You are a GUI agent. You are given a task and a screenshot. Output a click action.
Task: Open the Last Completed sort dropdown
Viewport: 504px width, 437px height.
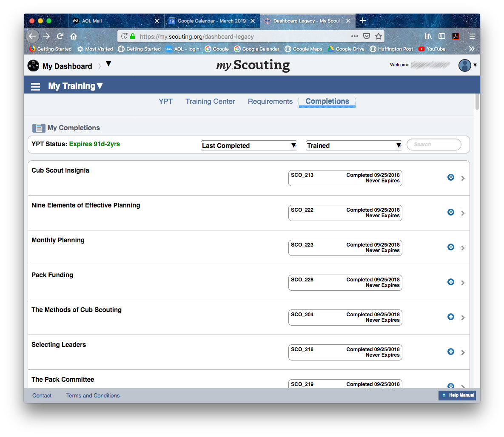coord(249,145)
